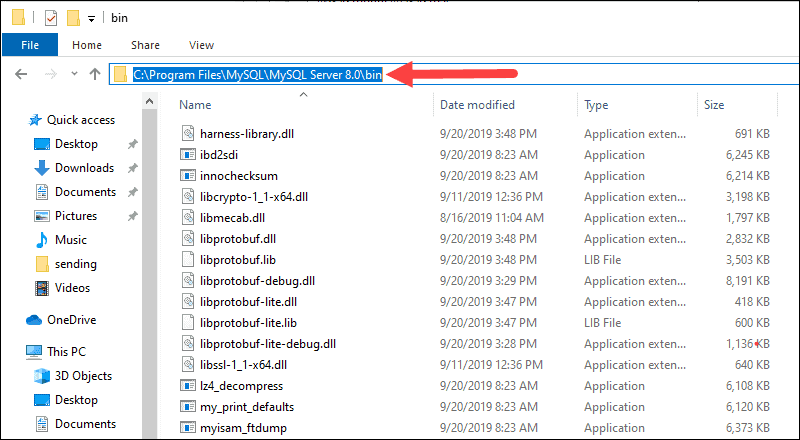Click the harness-library.dll file icon

click(188, 134)
